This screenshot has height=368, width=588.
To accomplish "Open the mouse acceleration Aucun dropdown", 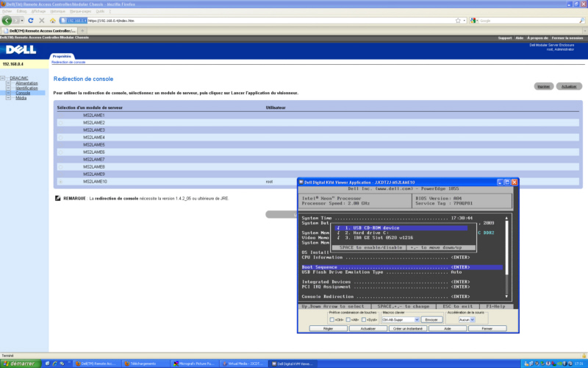I will (473, 319).
